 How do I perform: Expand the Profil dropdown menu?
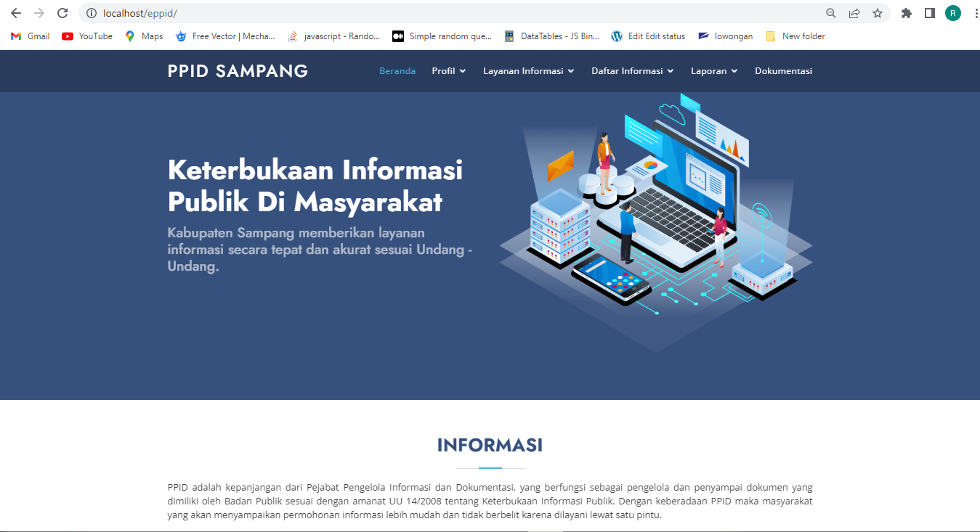point(448,71)
